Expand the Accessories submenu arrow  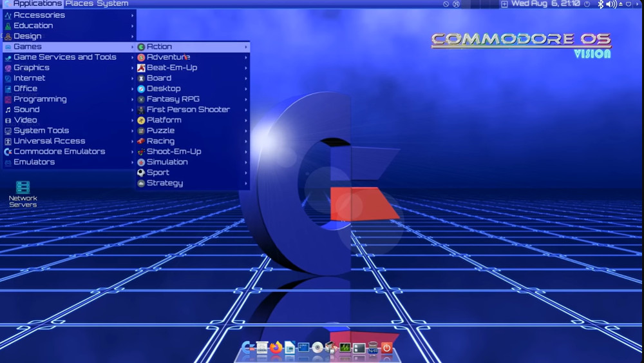coord(132,15)
